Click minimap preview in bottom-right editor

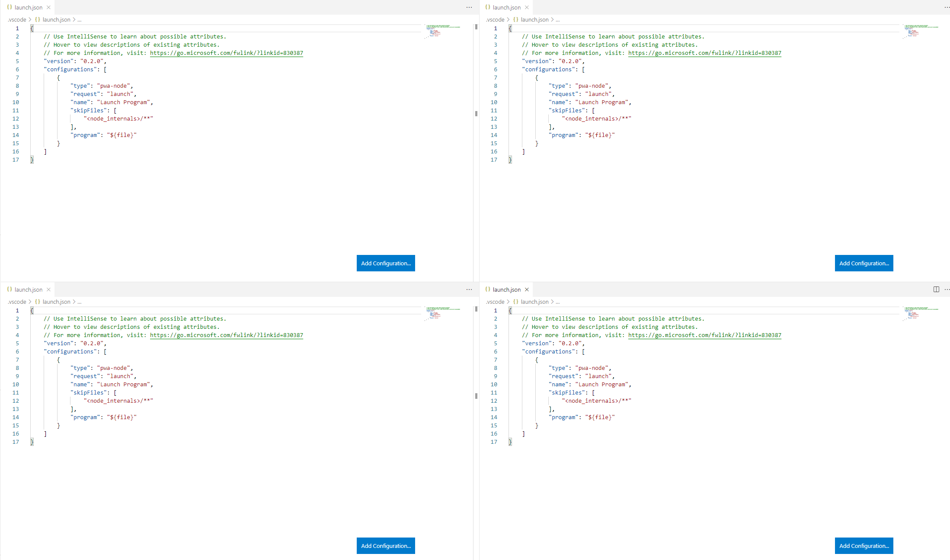coord(921,313)
